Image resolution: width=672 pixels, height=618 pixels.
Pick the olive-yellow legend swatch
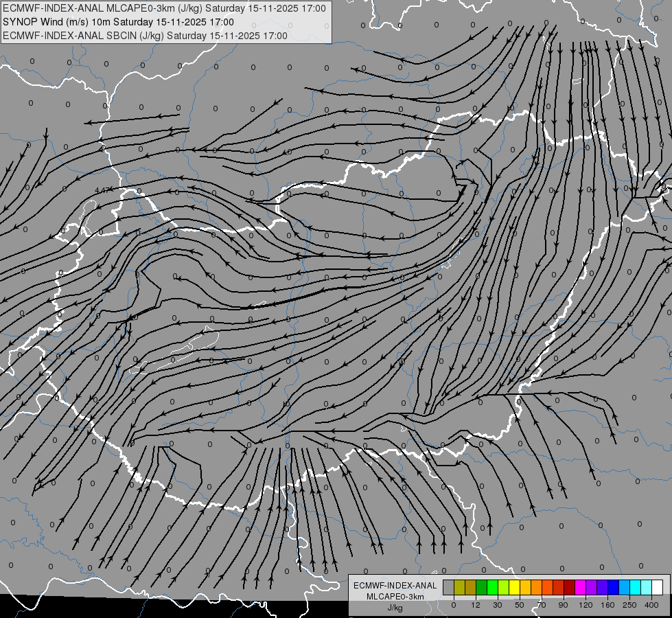point(459,587)
